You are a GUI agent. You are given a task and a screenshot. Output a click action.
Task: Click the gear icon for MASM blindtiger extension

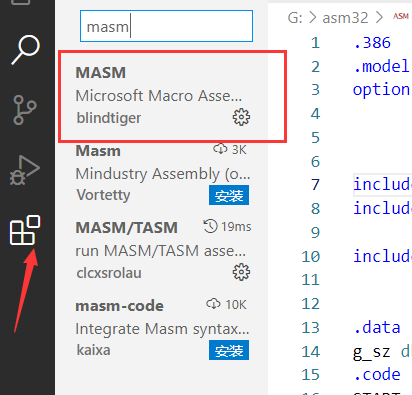click(241, 117)
